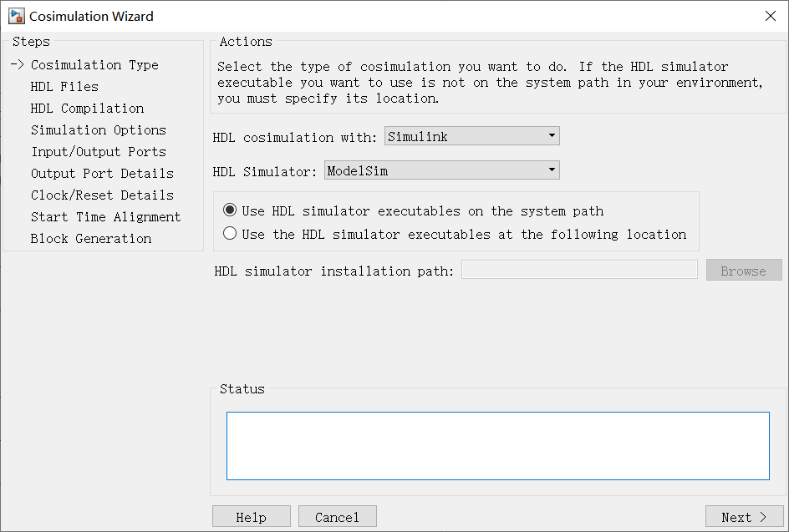Click the HDL simulator installation path field
This screenshot has width=789, height=532.
pyautogui.click(x=579, y=270)
